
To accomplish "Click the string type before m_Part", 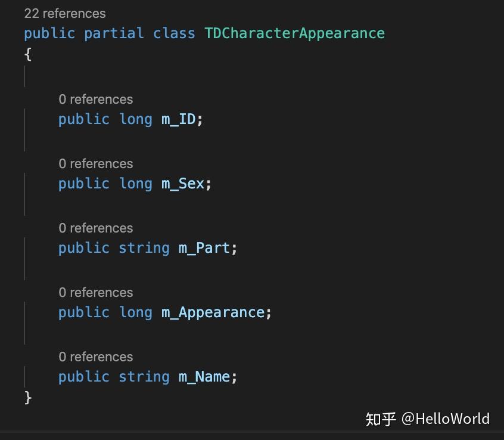I will (x=144, y=249).
